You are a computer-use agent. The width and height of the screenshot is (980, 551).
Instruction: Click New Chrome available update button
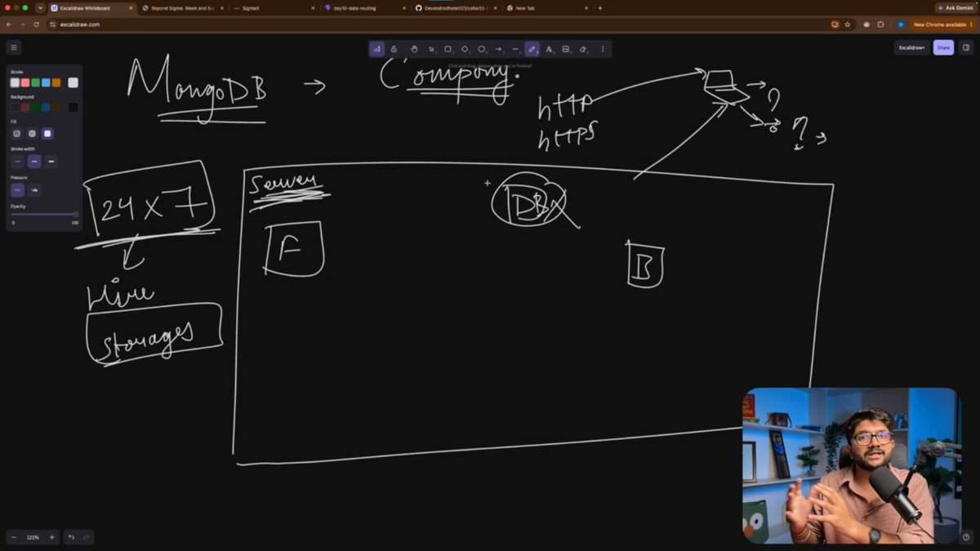[942, 24]
